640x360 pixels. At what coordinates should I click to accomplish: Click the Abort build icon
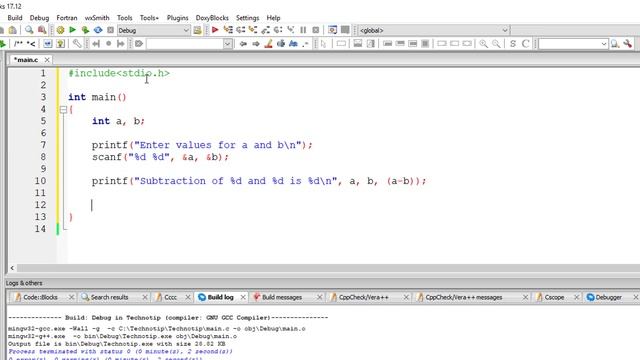pyautogui.click(x=110, y=30)
